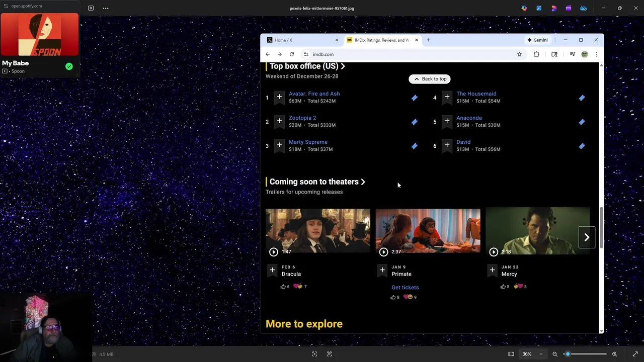Viewport: 644px width, 362px height.
Task: Open the Chrome three-dot menu
Action: [x=596, y=54]
